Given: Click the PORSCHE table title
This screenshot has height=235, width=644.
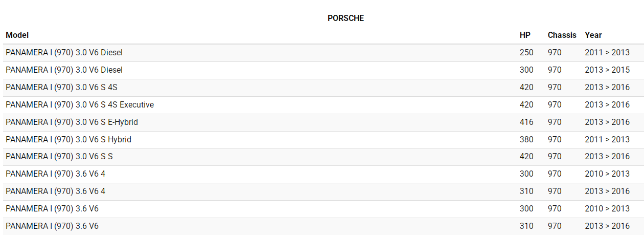Looking at the screenshot, I should (346, 18).
